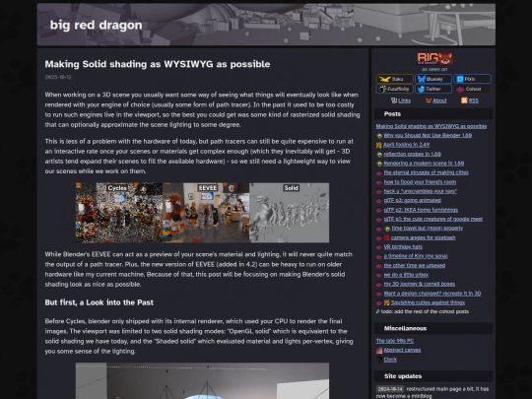Click the Posts section header

(x=433, y=114)
